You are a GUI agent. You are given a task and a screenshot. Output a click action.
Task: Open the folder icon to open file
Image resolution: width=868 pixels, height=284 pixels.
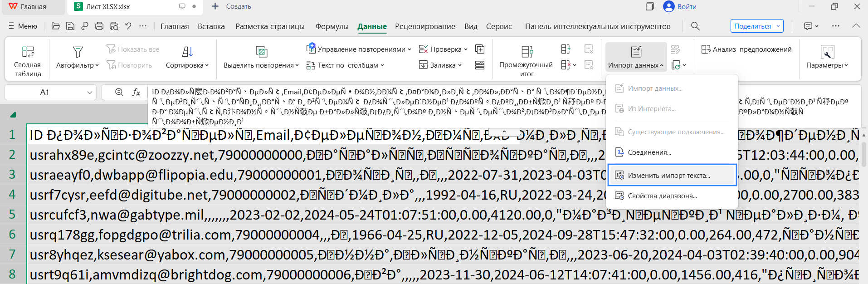tap(56, 26)
